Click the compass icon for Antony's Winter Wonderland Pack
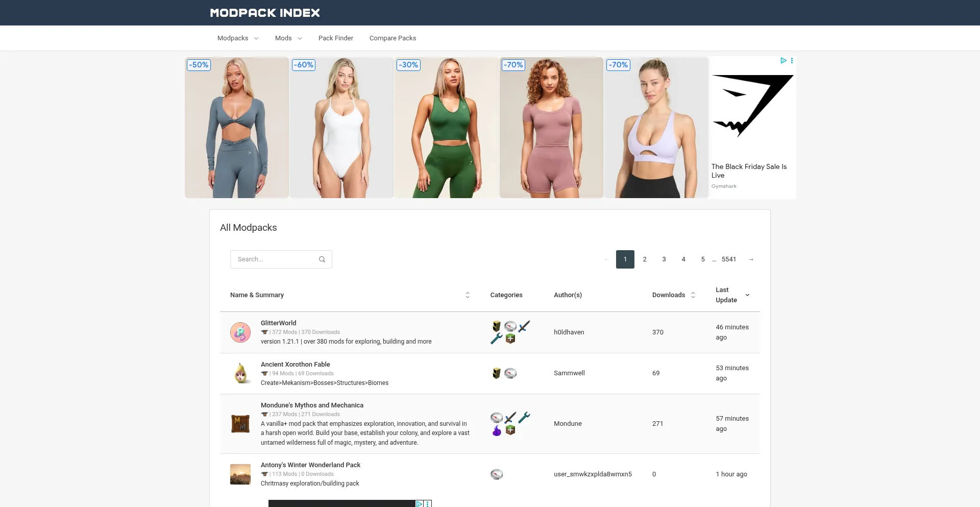This screenshot has width=980, height=507. (496, 474)
